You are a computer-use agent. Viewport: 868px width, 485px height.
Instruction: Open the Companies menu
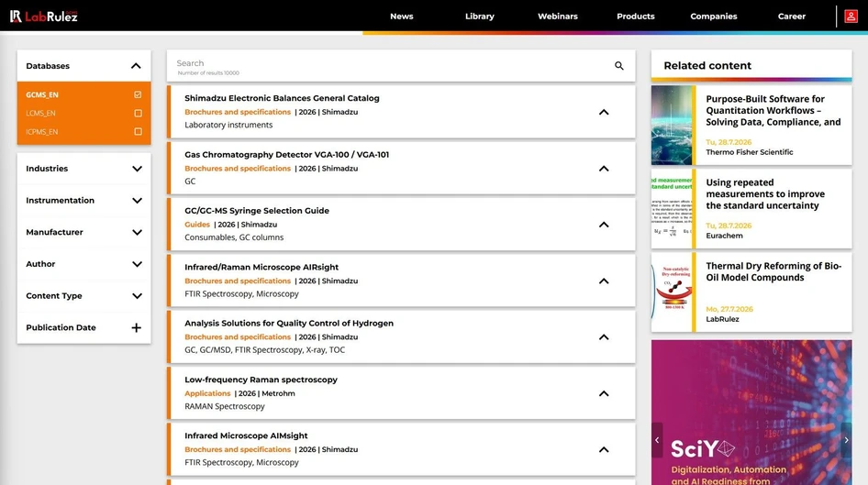pos(714,16)
